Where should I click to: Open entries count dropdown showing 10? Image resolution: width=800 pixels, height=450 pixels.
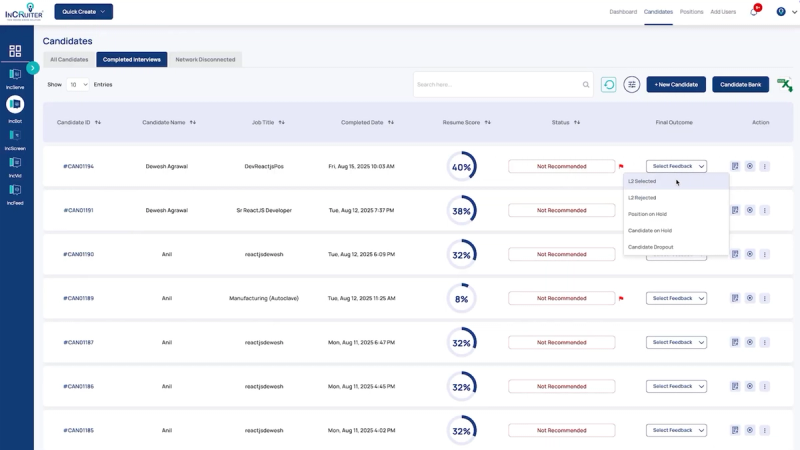(x=78, y=85)
